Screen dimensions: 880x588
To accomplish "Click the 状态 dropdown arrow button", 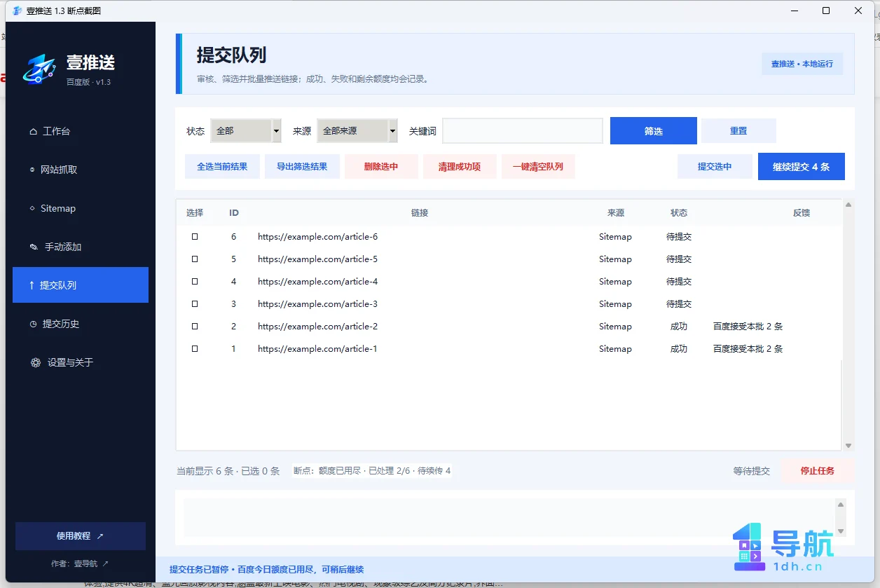I will click(x=277, y=131).
